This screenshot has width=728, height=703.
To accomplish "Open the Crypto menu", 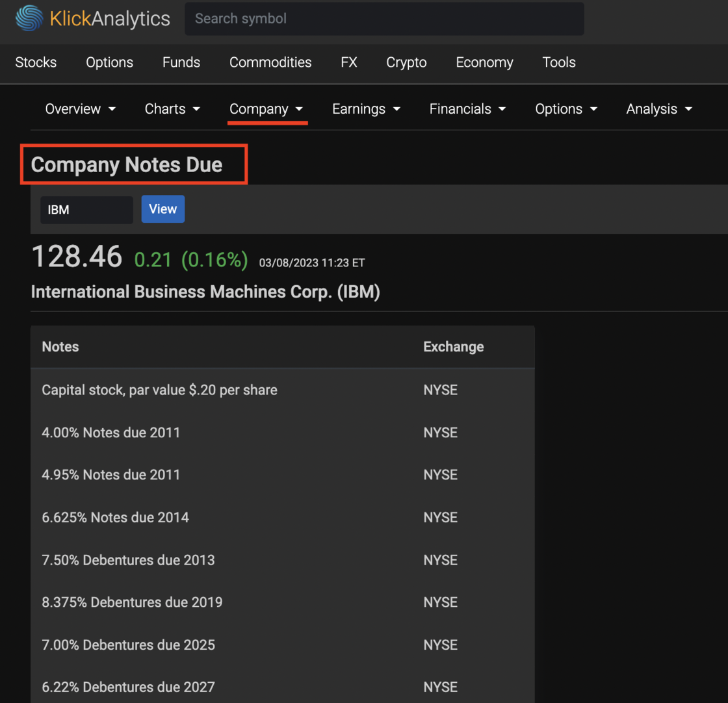I will tap(406, 62).
